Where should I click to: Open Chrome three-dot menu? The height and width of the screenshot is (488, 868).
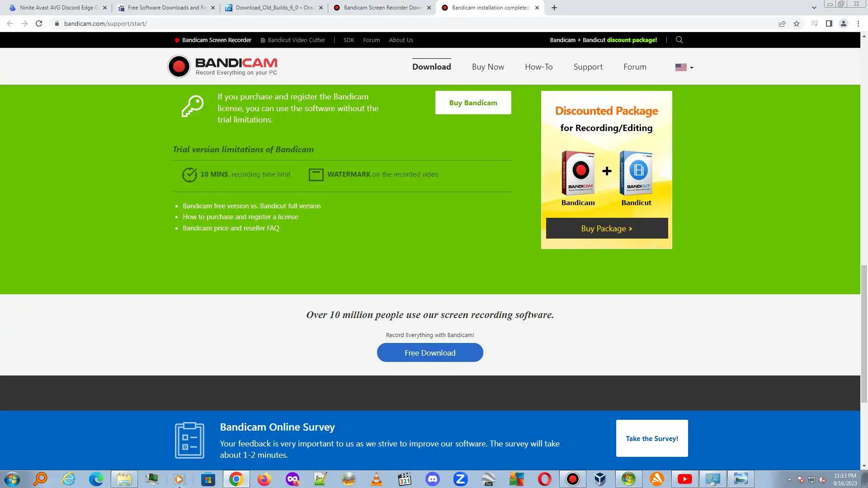coord(858,23)
